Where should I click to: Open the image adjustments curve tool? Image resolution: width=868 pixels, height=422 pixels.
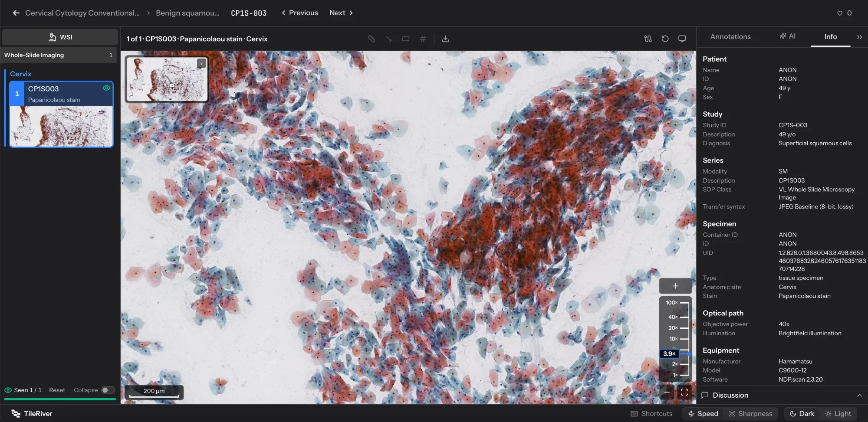[x=648, y=39]
